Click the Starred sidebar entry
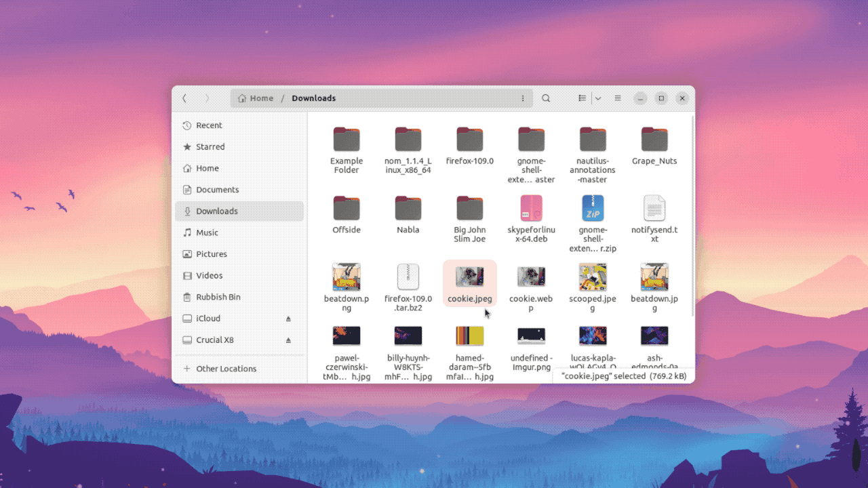868x488 pixels. click(x=212, y=146)
